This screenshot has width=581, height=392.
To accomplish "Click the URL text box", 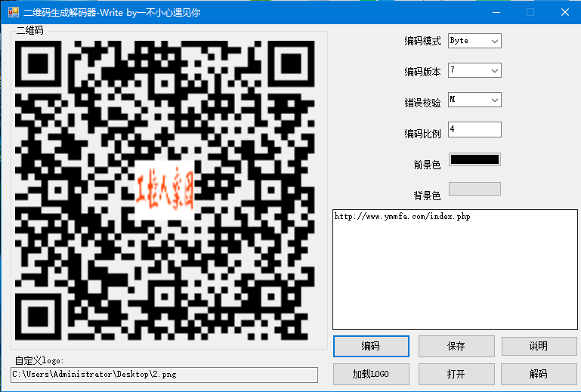I will pos(455,269).
